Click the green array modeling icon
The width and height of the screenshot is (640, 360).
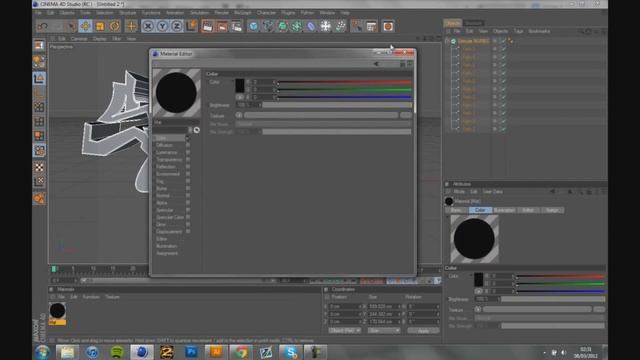tap(297, 27)
